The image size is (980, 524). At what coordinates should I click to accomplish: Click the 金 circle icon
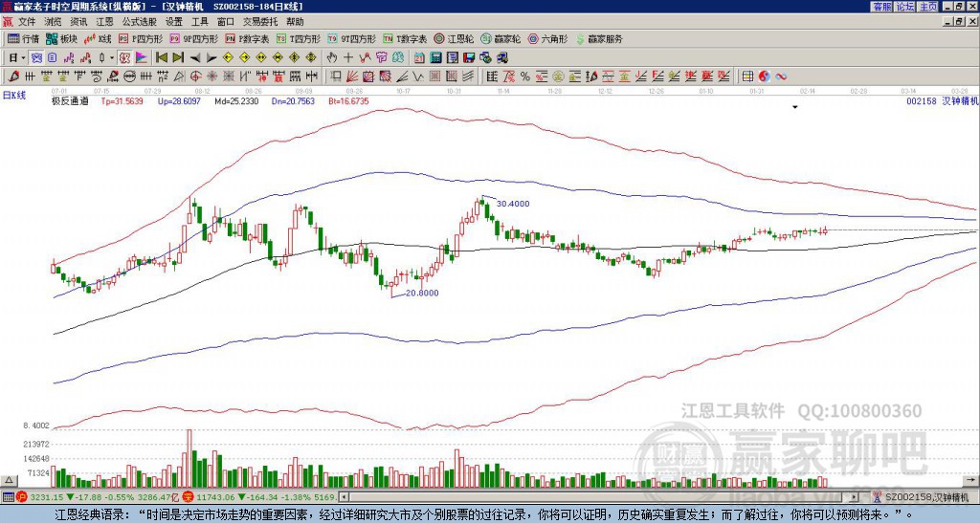pos(558,76)
